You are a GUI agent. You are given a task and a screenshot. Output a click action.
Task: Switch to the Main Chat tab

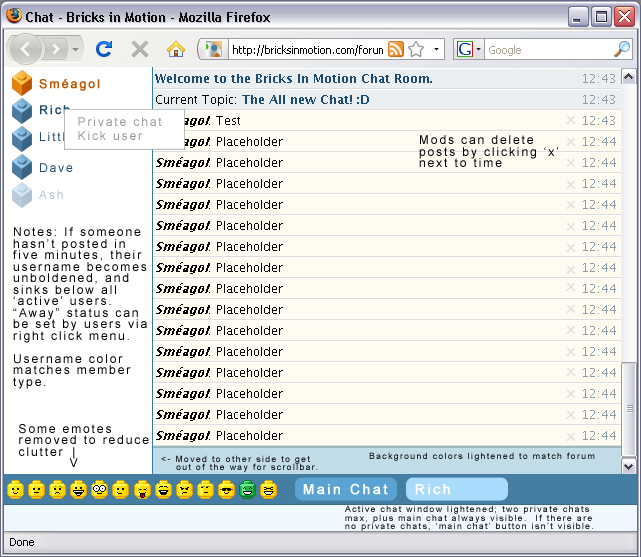point(346,489)
